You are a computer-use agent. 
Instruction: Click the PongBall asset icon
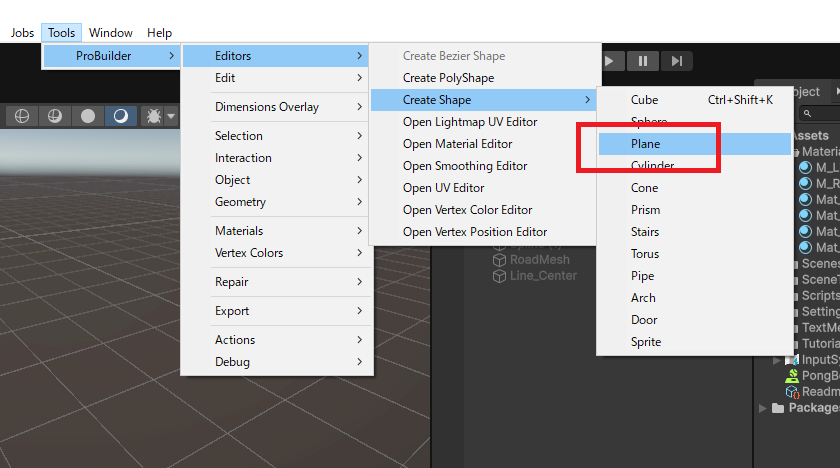[792, 375]
